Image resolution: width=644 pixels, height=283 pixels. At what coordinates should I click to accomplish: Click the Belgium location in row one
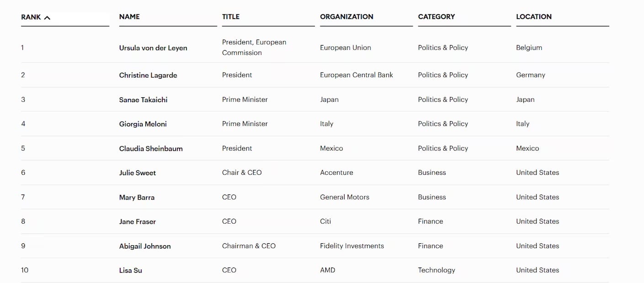tap(529, 47)
